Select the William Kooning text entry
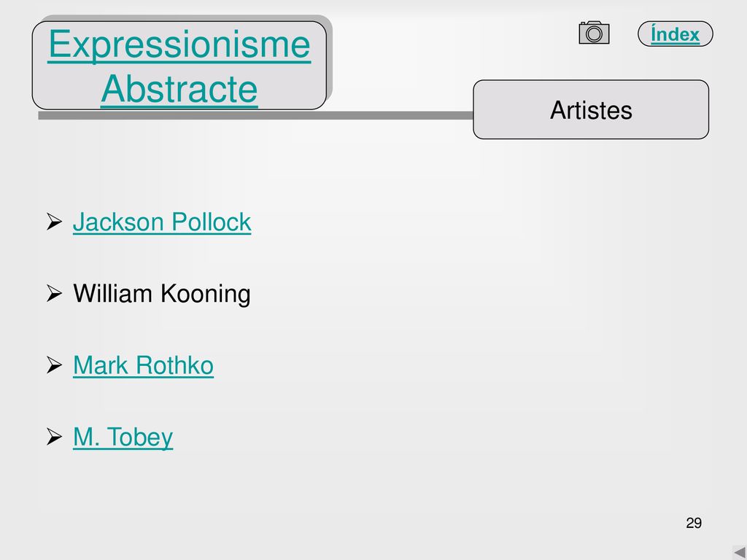This screenshot has width=747, height=560. click(x=161, y=293)
